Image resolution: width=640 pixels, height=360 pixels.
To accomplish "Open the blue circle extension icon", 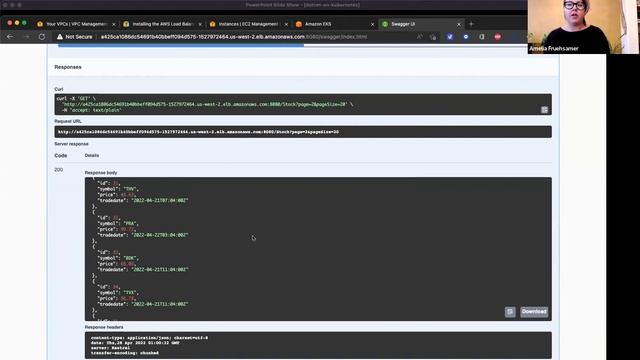I will pos(466,37).
